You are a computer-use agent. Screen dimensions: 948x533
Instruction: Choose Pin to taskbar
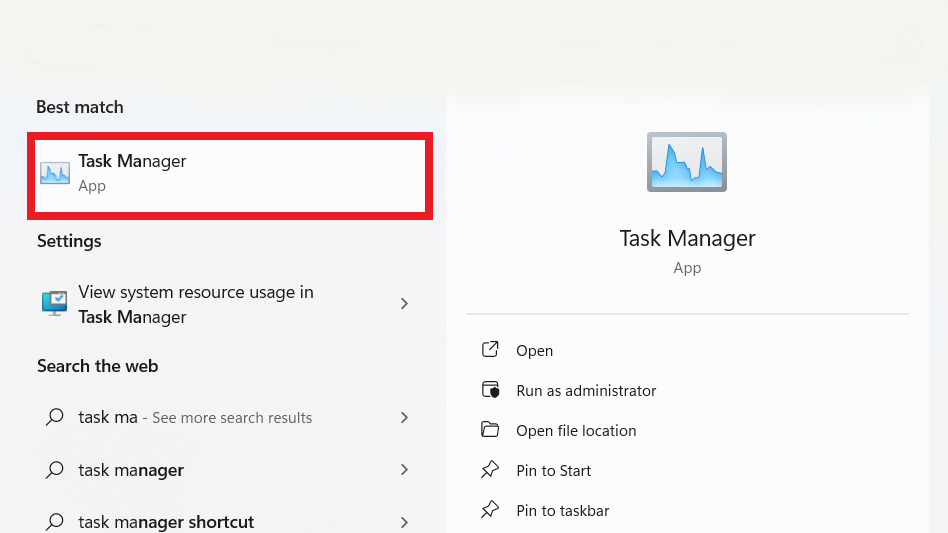click(562, 510)
